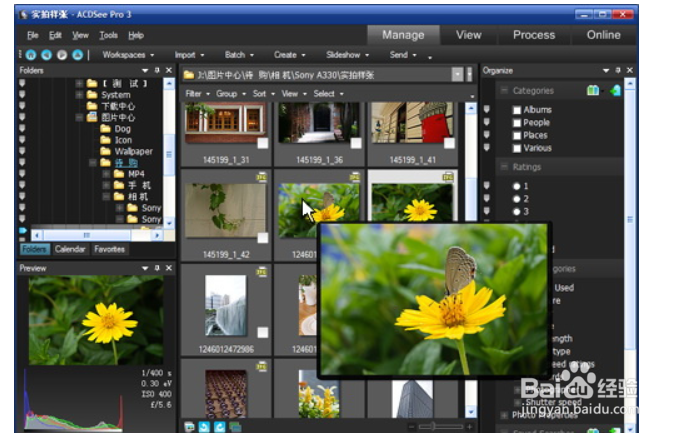Open the Send dropdown
This screenshot has height=433, width=678.
point(403,55)
